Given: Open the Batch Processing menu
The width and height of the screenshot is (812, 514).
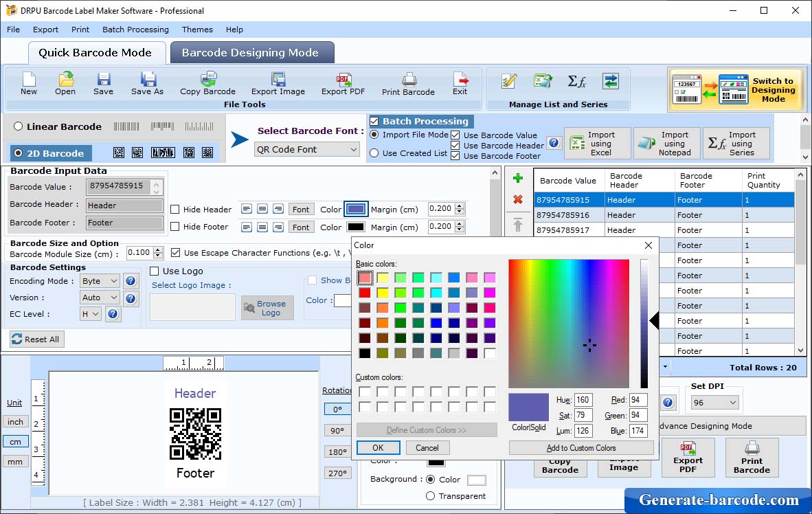Looking at the screenshot, I should pyautogui.click(x=136, y=30).
